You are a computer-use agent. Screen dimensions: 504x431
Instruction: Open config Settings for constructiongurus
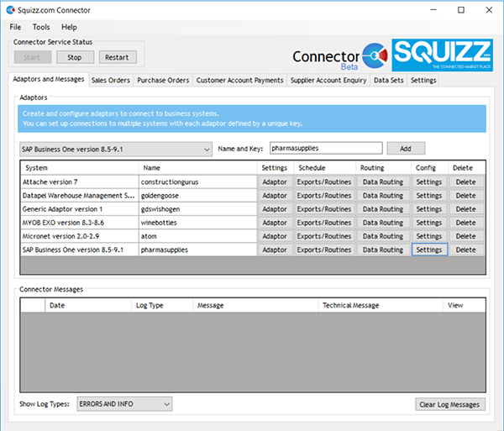tap(429, 182)
